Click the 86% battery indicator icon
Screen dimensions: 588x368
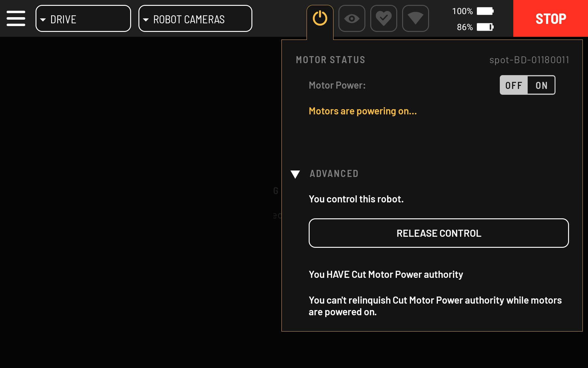click(x=485, y=27)
